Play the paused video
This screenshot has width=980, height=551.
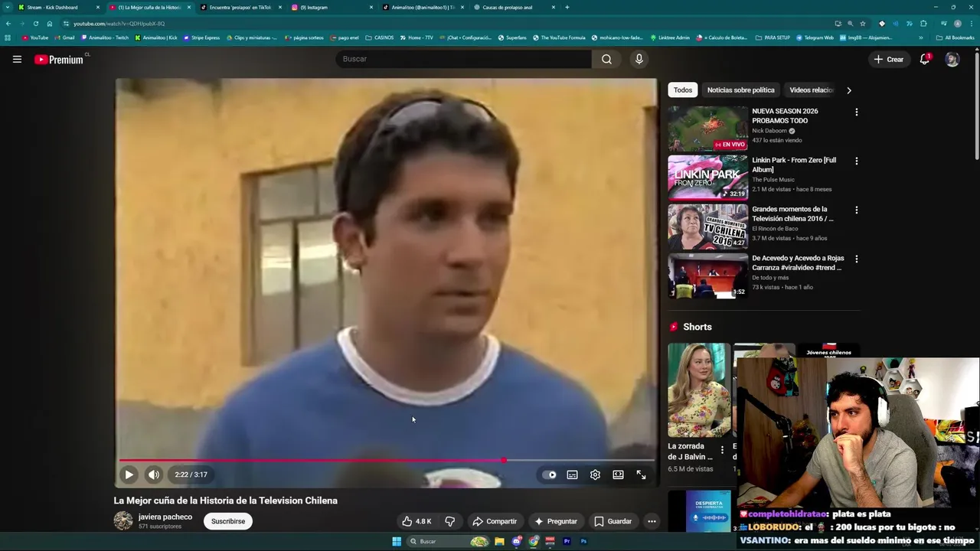tap(129, 474)
